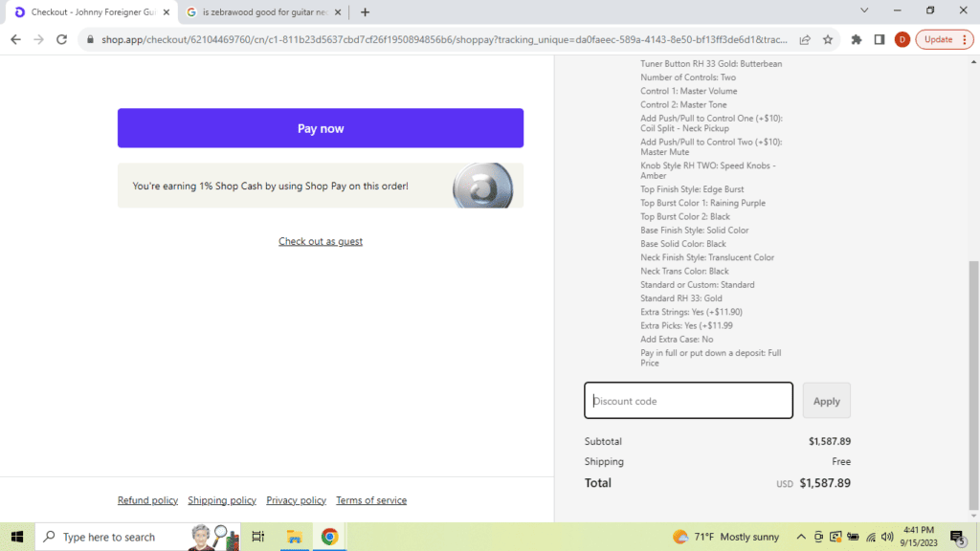Open the Refund policy link

147,500
